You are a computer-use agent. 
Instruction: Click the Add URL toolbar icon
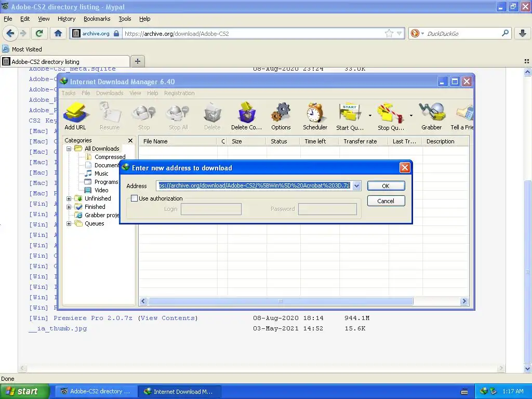[75, 116]
